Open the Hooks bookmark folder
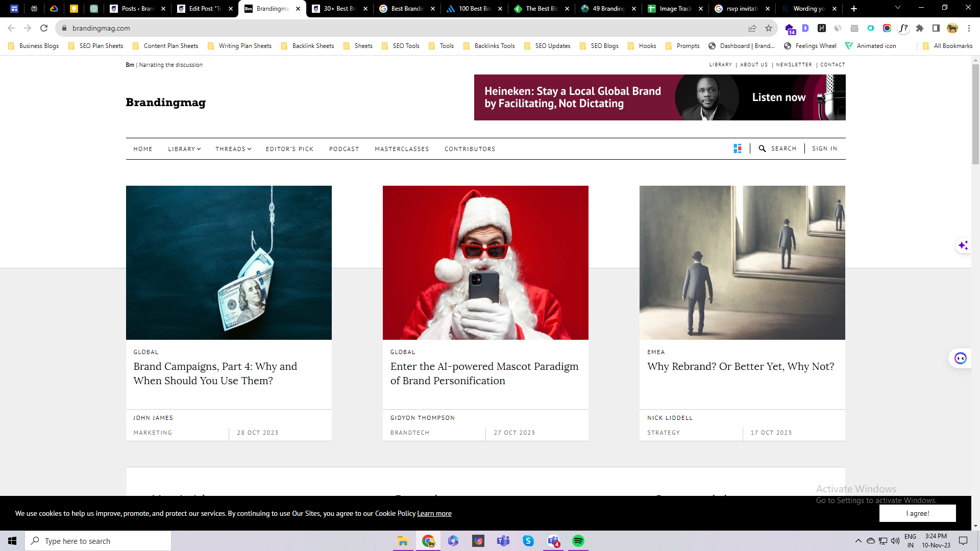 642,46
